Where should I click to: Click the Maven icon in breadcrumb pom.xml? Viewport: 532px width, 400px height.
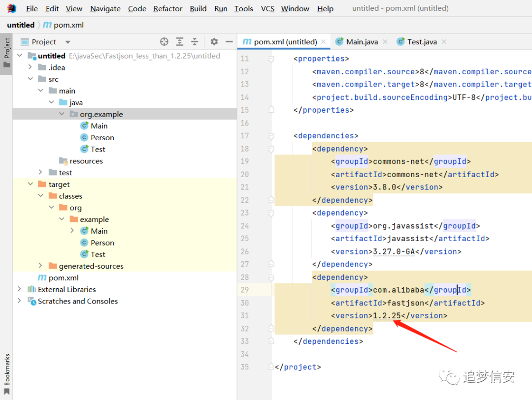pyautogui.click(x=47, y=25)
